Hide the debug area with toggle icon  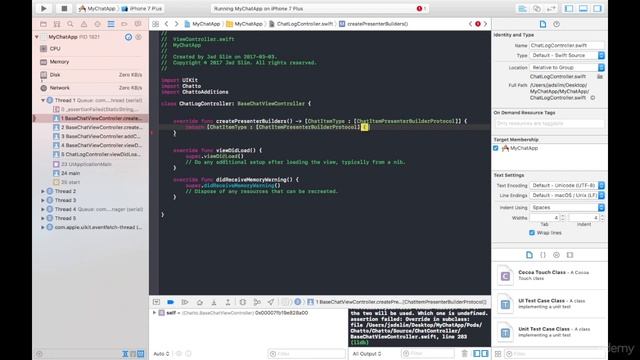pos(156,302)
